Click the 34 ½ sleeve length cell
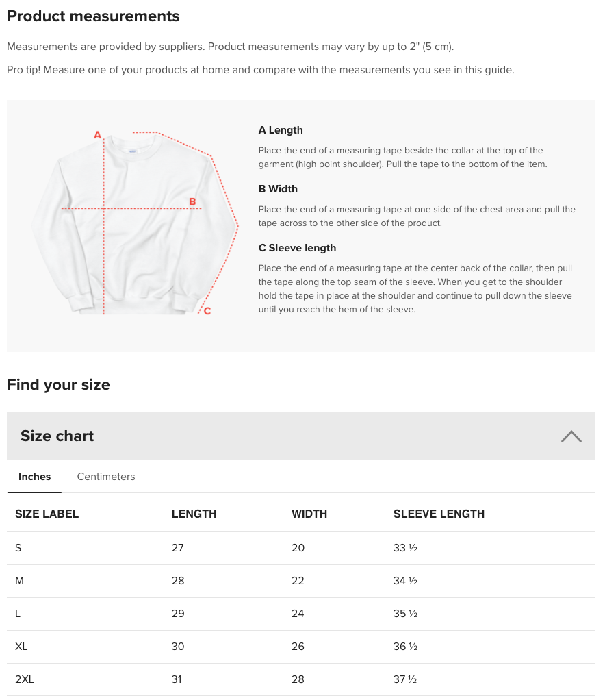The width and height of the screenshot is (605, 700). tap(405, 581)
